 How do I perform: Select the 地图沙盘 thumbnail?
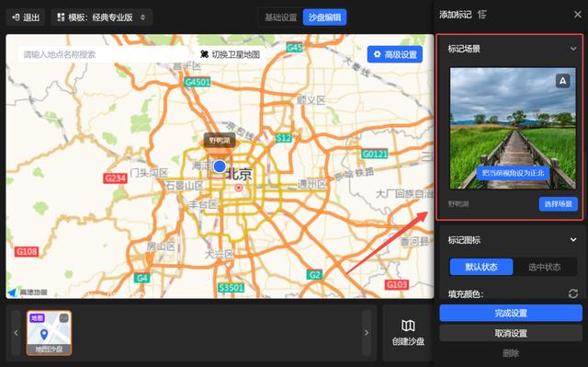point(49,333)
